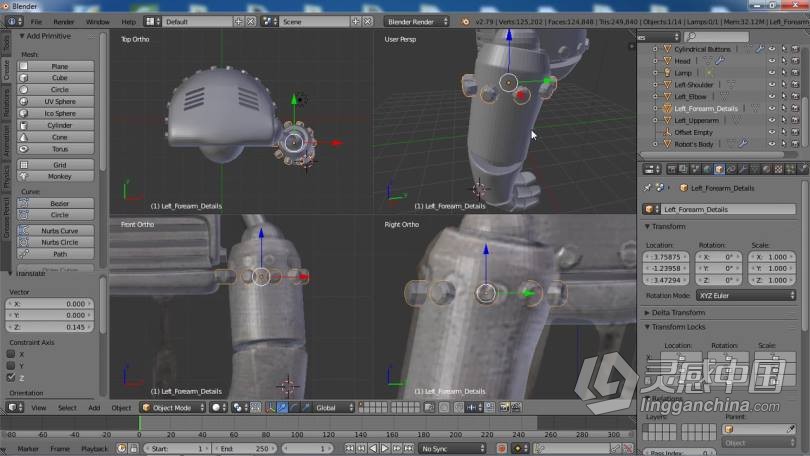Open the Texture properties tab icon
This screenshot has width=810, height=456.
coord(779,169)
